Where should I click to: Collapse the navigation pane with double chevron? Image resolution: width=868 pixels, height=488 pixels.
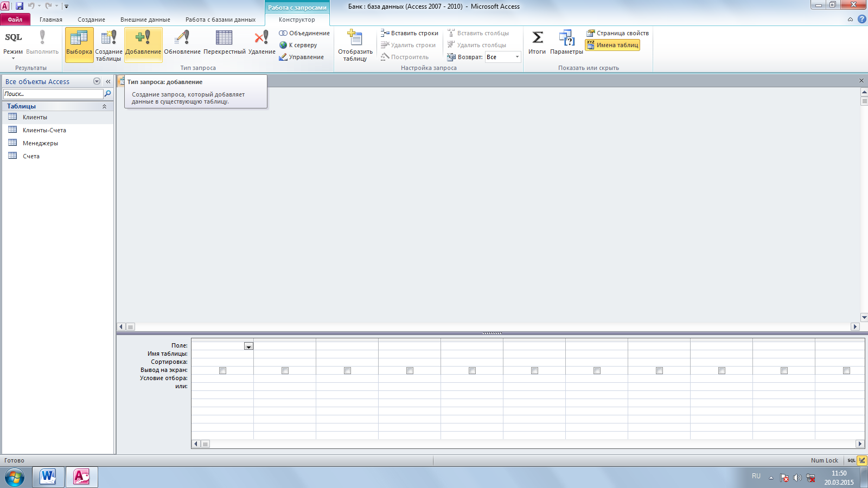[x=108, y=81]
